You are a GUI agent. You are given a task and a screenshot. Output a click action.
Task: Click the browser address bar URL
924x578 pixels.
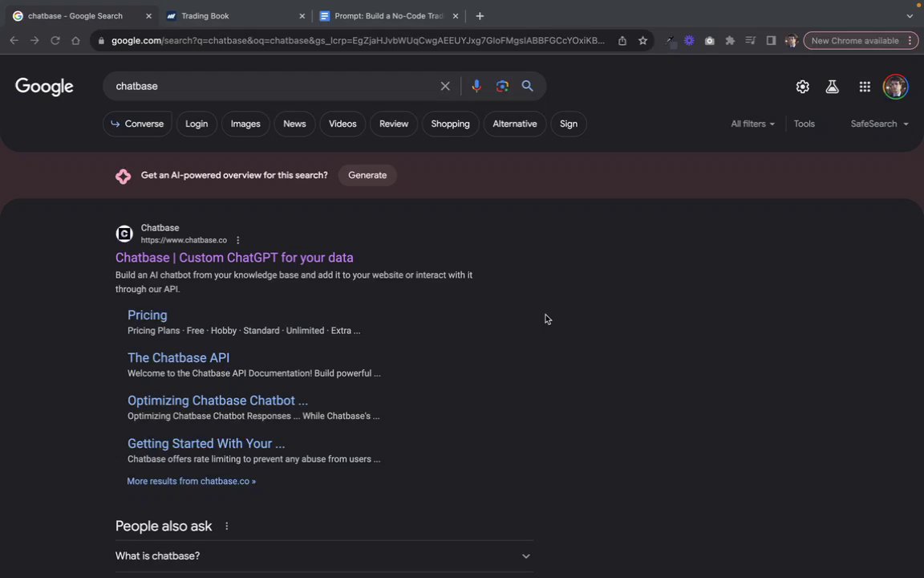[x=358, y=41]
